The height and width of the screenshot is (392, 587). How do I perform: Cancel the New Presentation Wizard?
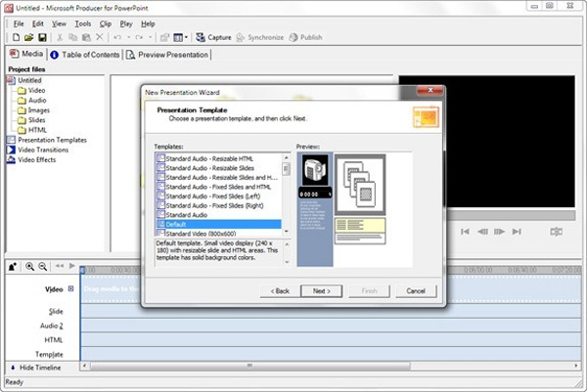tap(416, 291)
